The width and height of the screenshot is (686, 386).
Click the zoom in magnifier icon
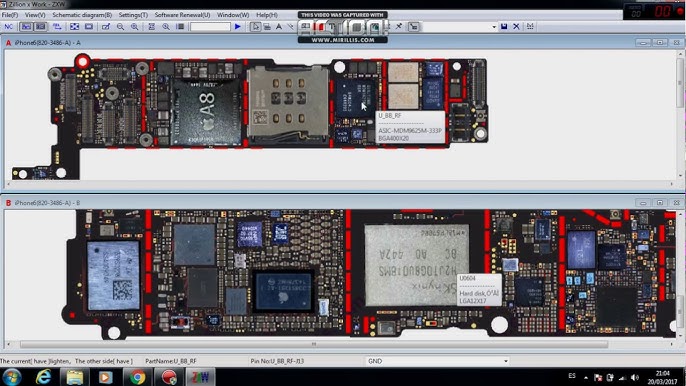point(134,27)
